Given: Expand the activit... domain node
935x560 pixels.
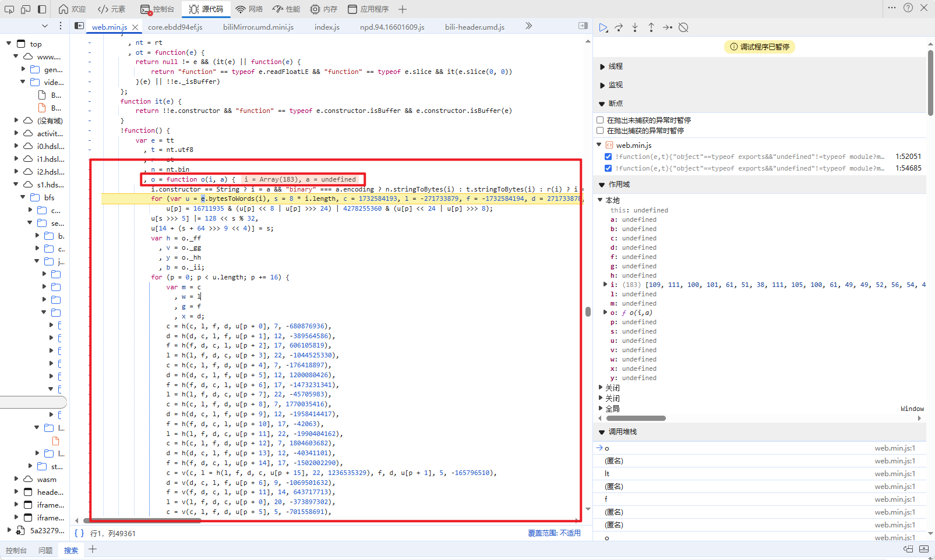Looking at the screenshot, I should pyautogui.click(x=16, y=133).
